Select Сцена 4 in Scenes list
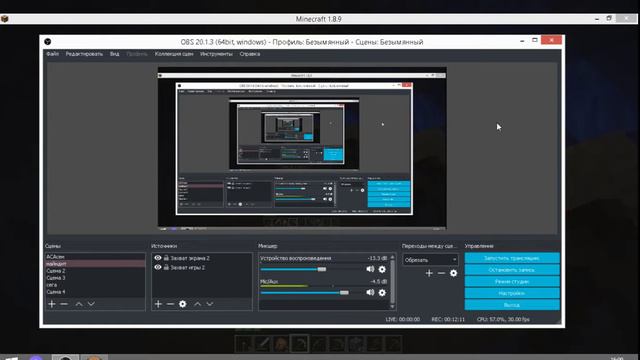640x360 pixels. pyautogui.click(x=95, y=292)
